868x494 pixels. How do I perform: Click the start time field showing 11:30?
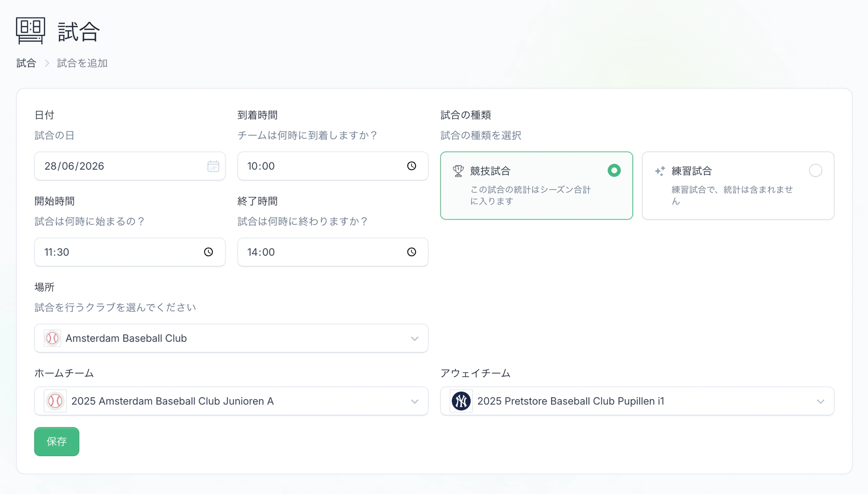click(x=130, y=252)
